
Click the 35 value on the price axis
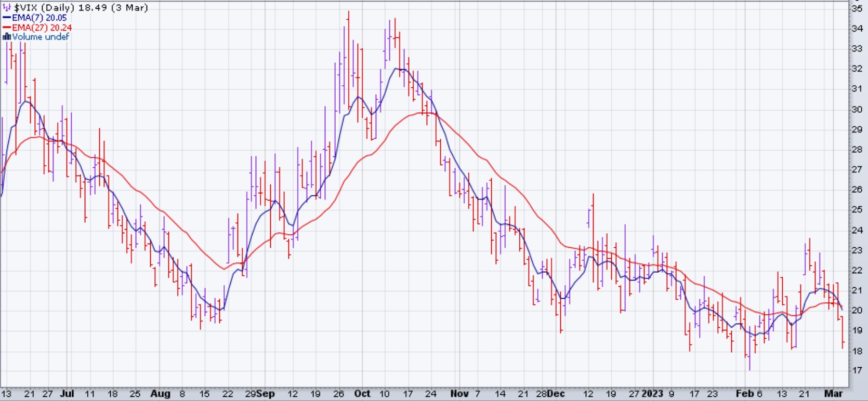857,8
